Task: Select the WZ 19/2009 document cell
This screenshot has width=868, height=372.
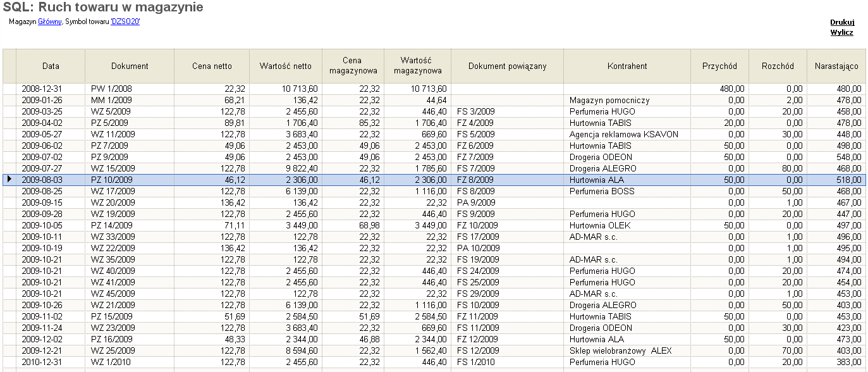Action: 130,214
